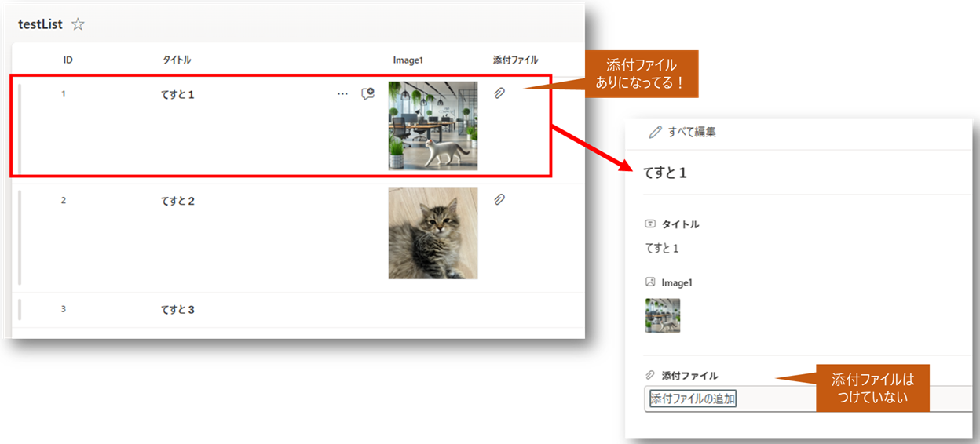Click the paperclip icon beside 添付ファイル label in panel

pyautogui.click(x=650, y=375)
